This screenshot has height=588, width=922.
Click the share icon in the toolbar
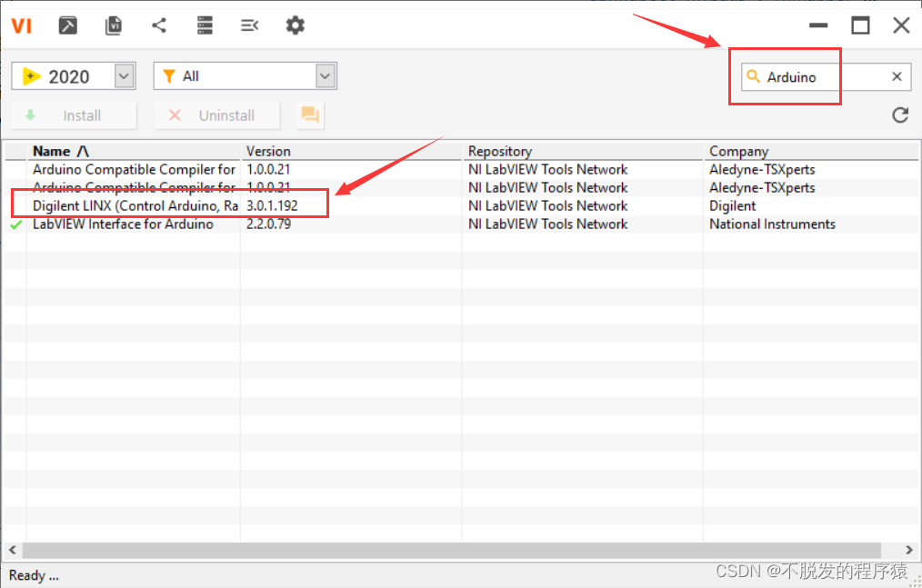pyautogui.click(x=158, y=25)
